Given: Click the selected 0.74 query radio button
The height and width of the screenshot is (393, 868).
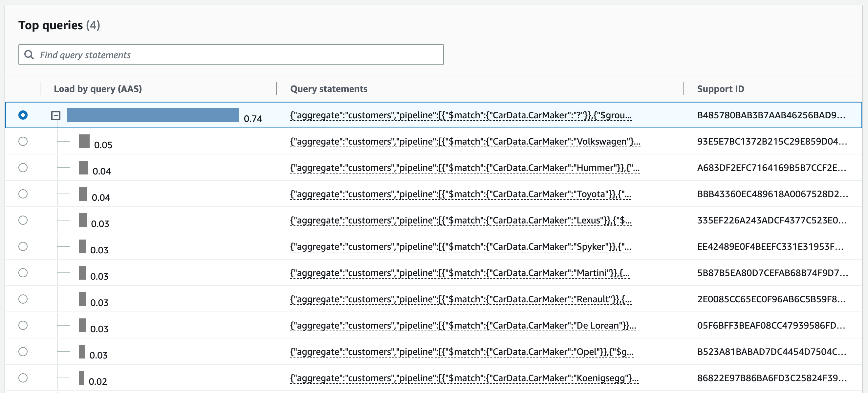Looking at the screenshot, I should 23,115.
